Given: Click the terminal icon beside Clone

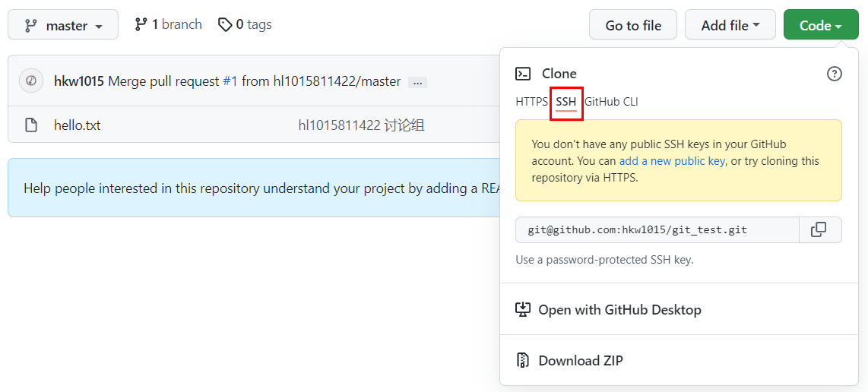Looking at the screenshot, I should tap(523, 74).
